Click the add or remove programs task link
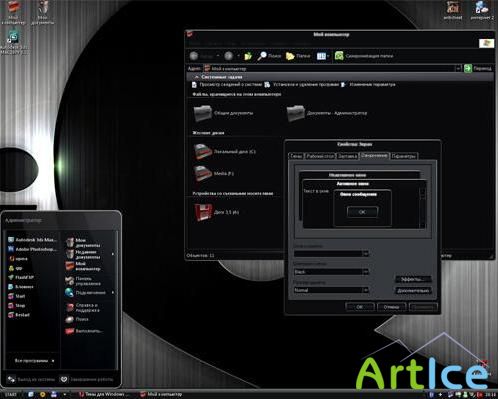 (302, 85)
